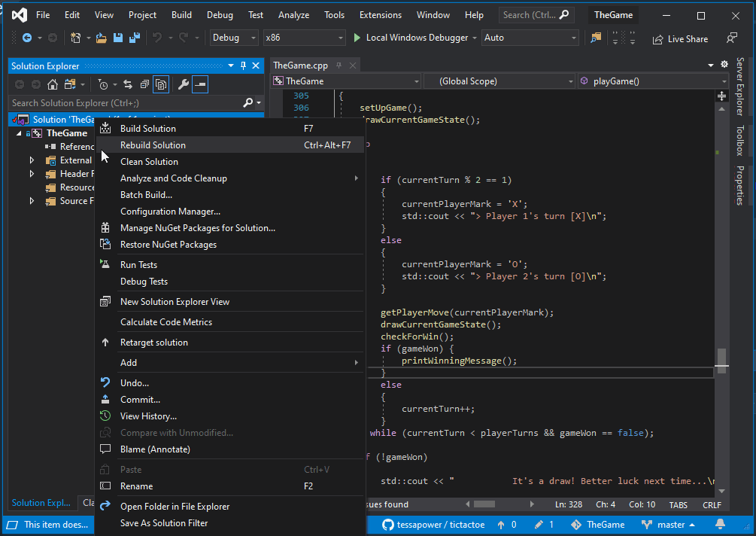Image resolution: width=756 pixels, height=536 pixels.
Task: Open the master branch picker in status bar
Action: coord(669,524)
